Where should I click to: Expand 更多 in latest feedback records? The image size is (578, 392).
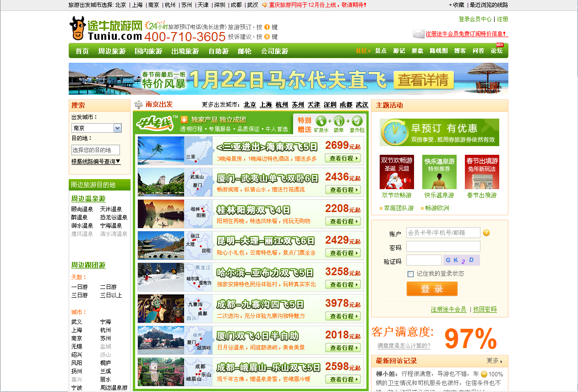click(495, 361)
